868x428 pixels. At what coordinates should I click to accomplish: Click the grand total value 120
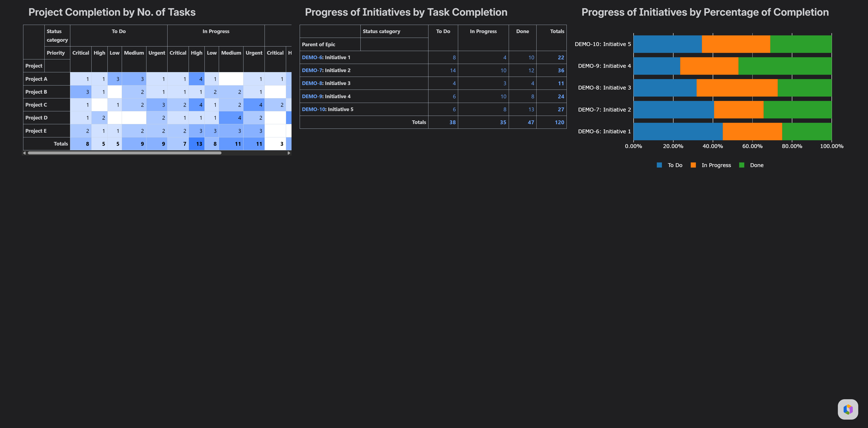559,122
